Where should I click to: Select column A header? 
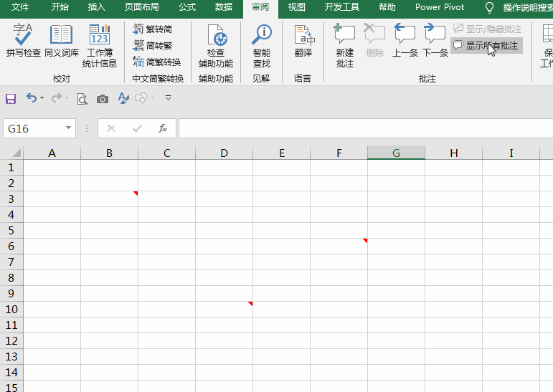(x=52, y=153)
